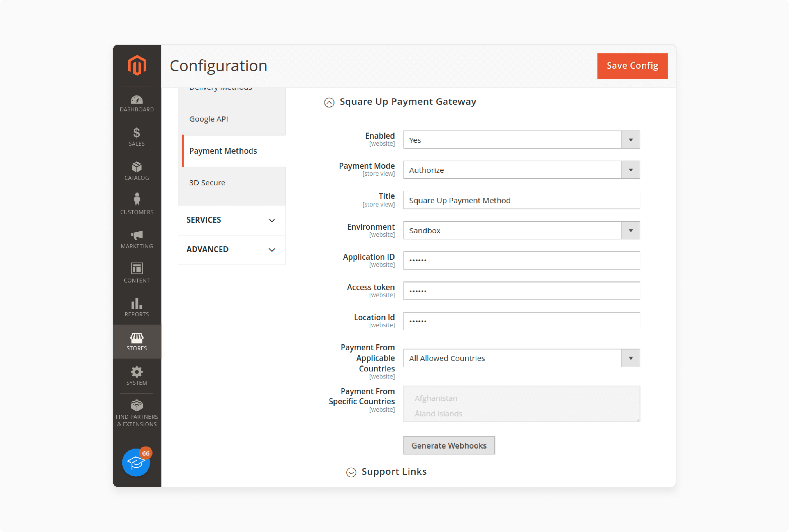Screen dimensions: 789x532
Task: Select Afghanistan in the countries list
Action: 436,398
